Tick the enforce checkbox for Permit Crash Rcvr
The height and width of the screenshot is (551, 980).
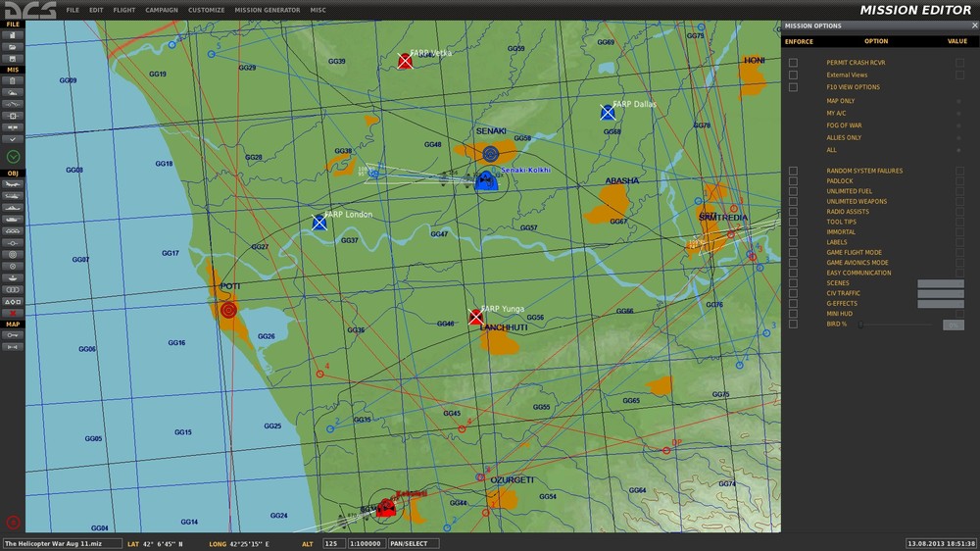pyautogui.click(x=793, y=63)
